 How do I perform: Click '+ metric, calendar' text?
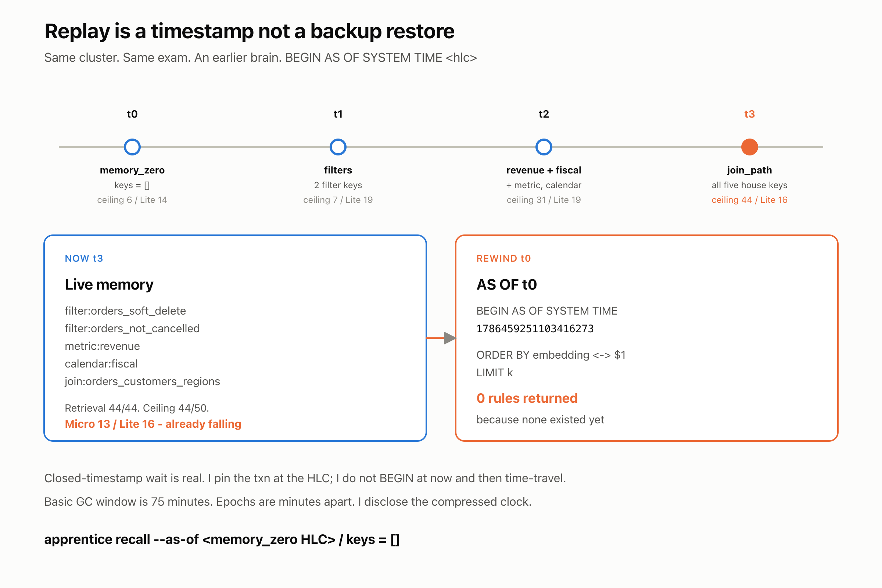pos(544,185)
